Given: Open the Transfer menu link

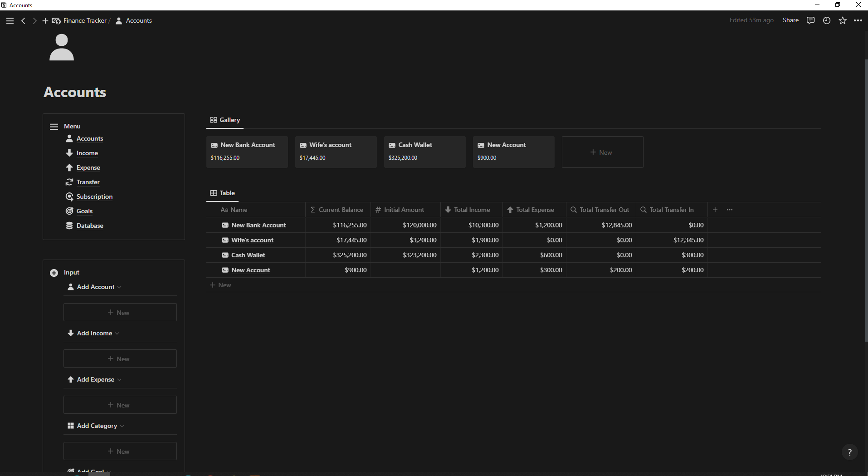Looking at the screenshot, I should pos(88,182).
